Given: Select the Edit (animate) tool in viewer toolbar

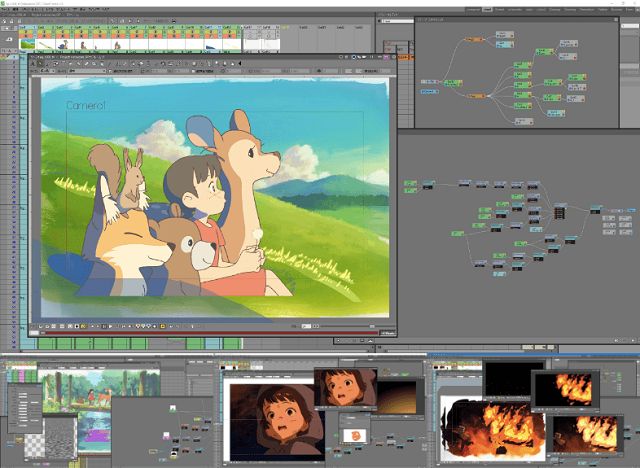Looking at the screenshot, I should 33,64.
